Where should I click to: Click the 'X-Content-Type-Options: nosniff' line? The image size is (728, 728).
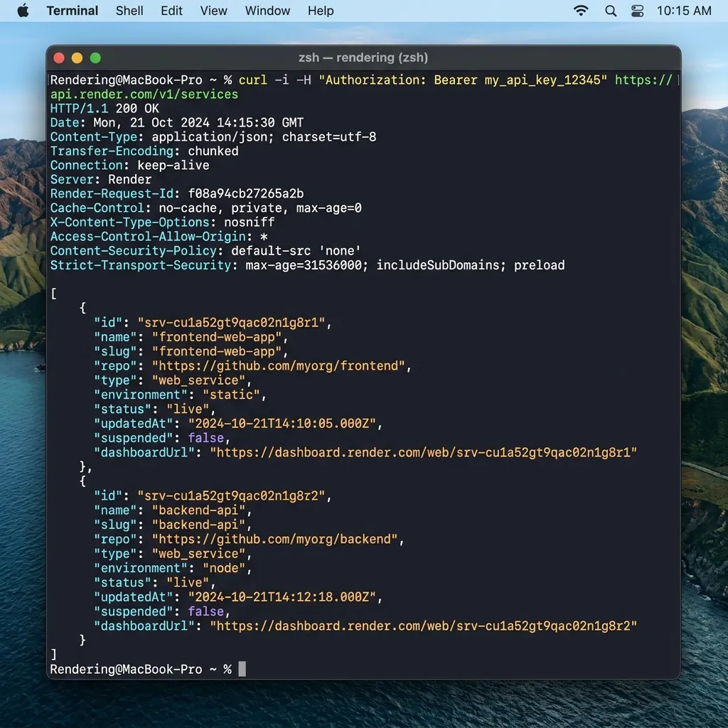[163, 223]
